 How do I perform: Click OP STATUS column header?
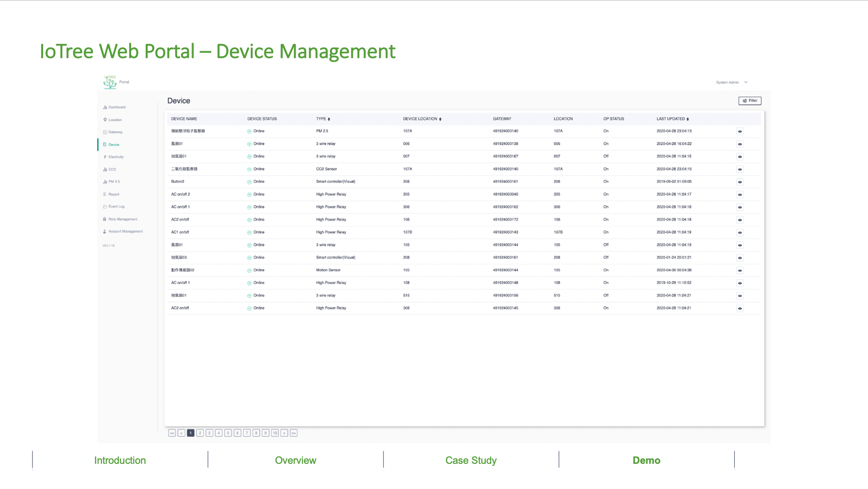click(x=614, y=119)
